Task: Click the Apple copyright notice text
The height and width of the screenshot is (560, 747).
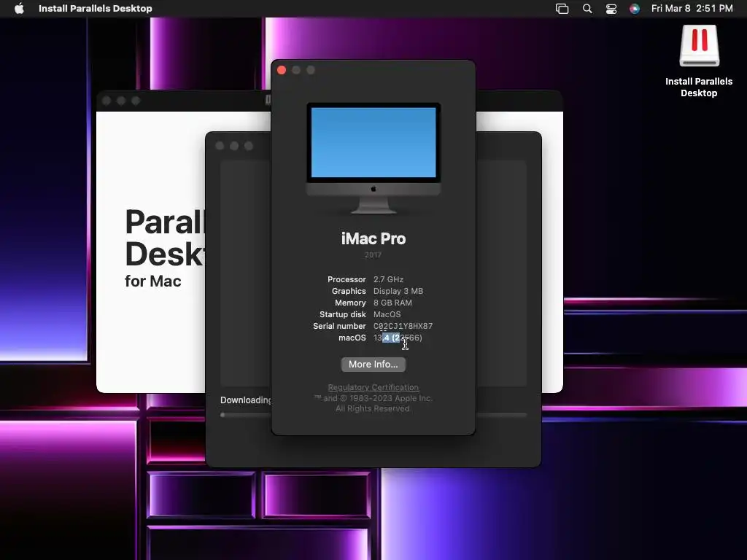Action: coord(373,403)
